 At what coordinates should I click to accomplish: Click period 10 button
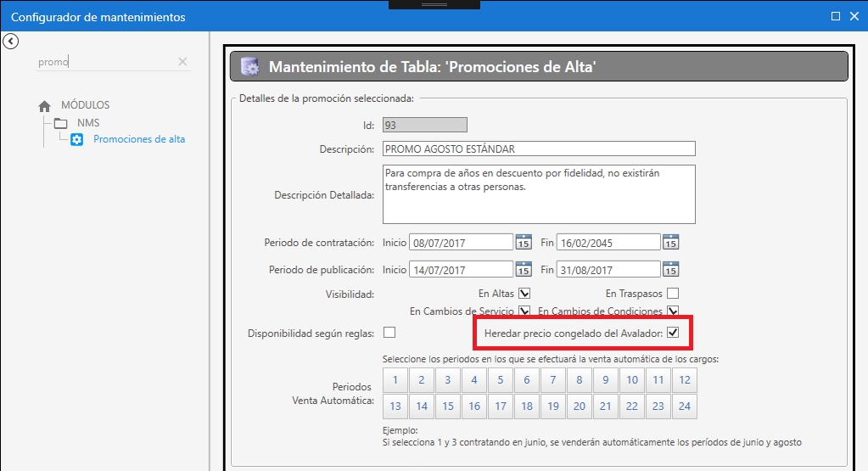click(632, 380)
